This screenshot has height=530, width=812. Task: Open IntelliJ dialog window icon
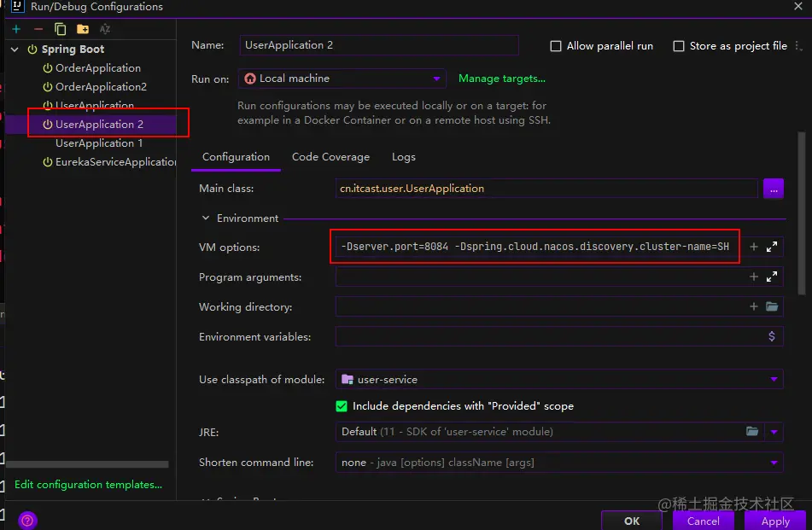[17, 6]
